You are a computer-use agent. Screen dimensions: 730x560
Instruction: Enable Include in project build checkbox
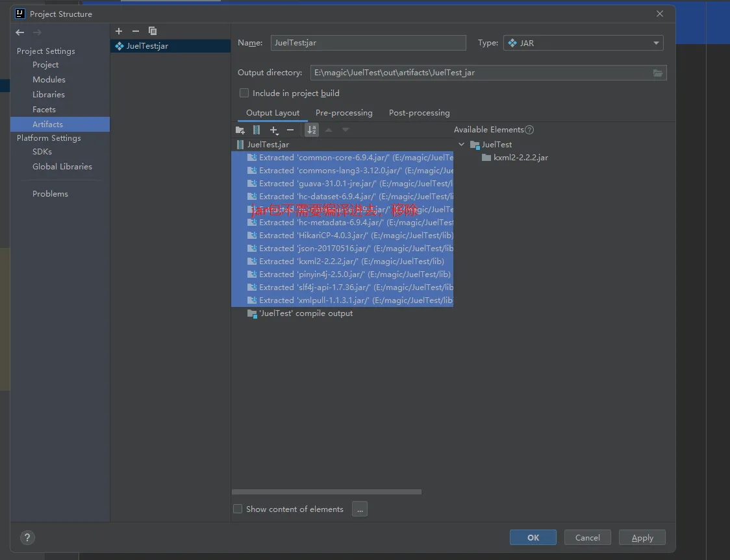pos(244,93)
